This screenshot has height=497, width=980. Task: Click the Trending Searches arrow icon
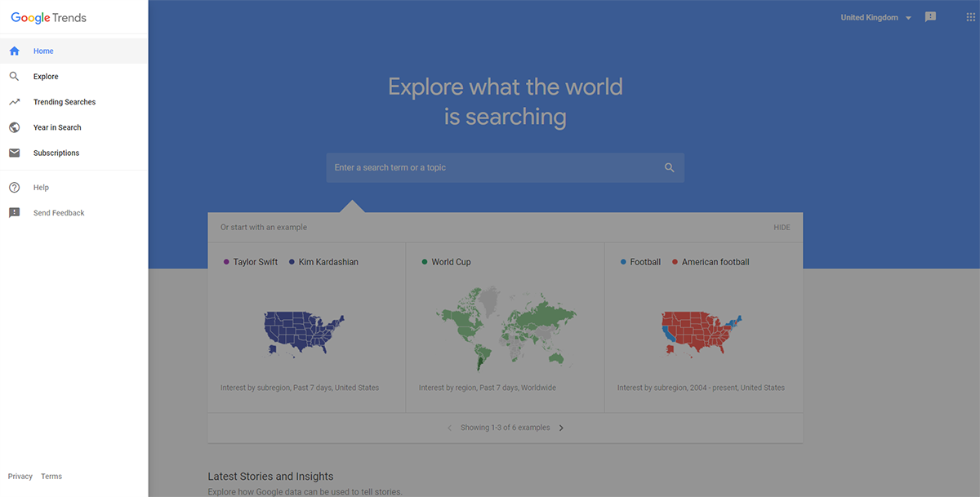(14, 102)
